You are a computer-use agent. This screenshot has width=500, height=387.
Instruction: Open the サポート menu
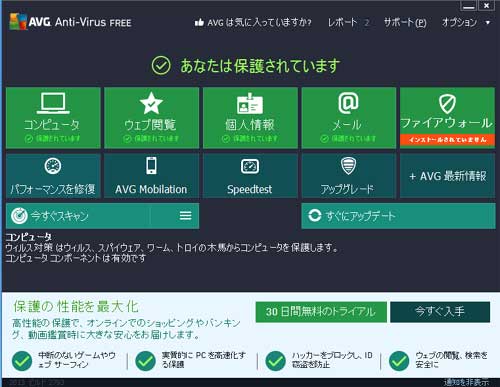tap(405, 22)
